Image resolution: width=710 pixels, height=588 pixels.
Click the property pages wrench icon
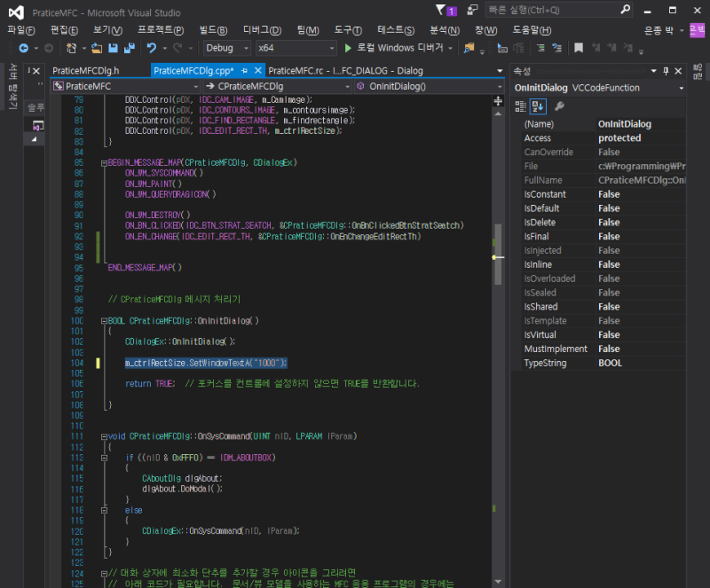click(559, 106)
